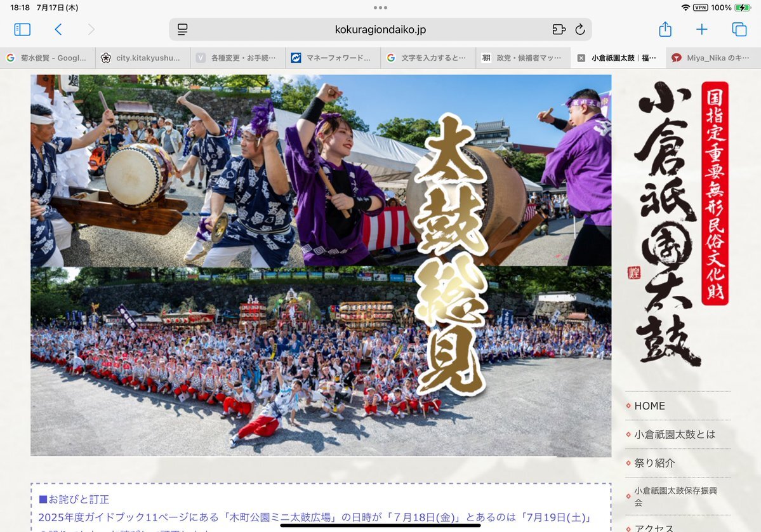Viewport: 761px width, 532px height.
Task: Show the tab overview
Action: [x=739, y=30]
